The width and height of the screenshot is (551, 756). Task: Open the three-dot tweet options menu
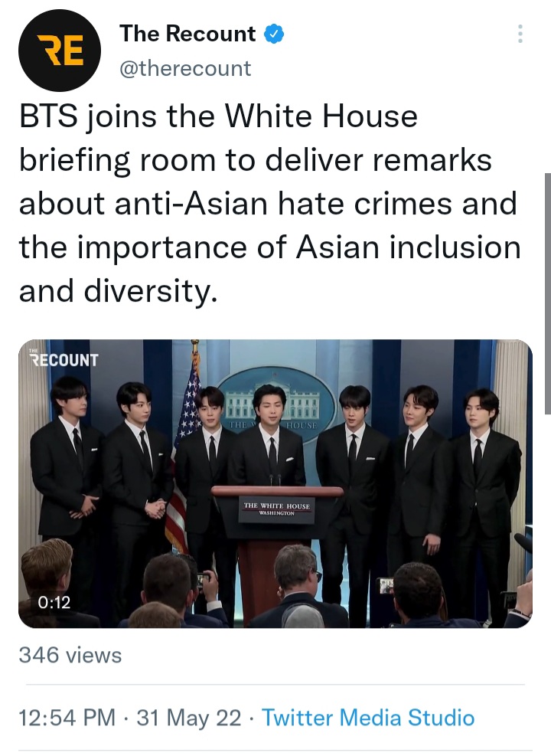(520, 34)
